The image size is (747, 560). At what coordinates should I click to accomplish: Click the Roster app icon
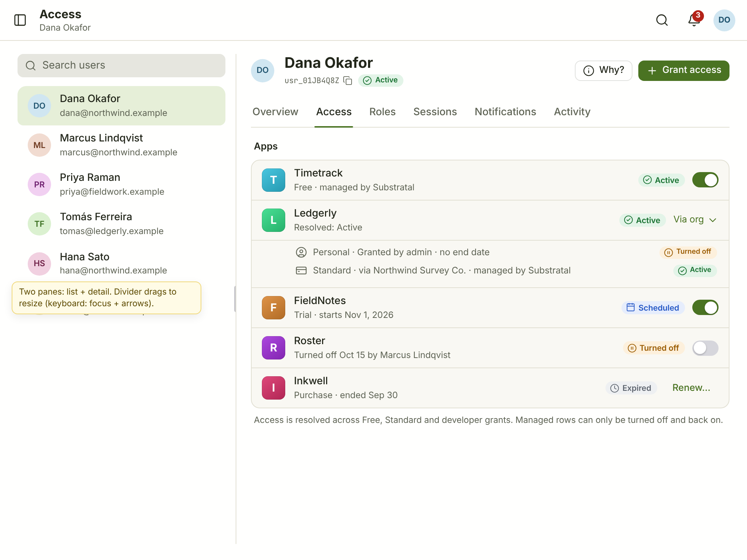click(x=274, y=348)
